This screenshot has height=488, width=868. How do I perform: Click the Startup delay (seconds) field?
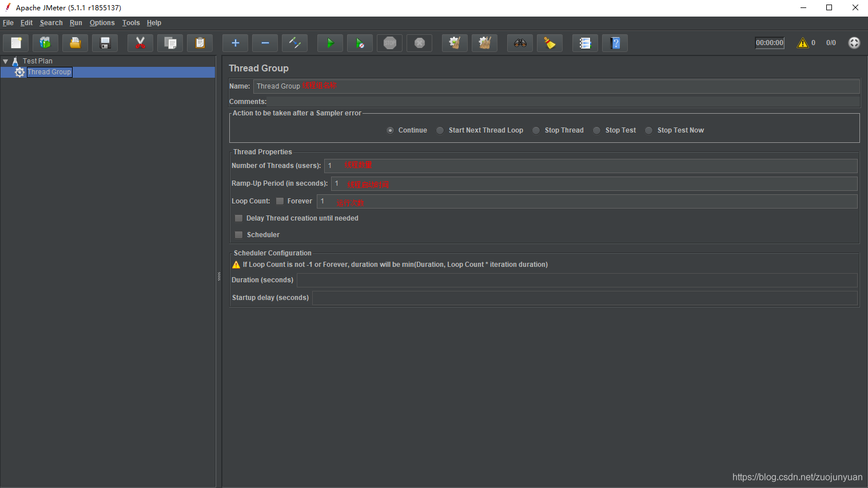point(585,298)
